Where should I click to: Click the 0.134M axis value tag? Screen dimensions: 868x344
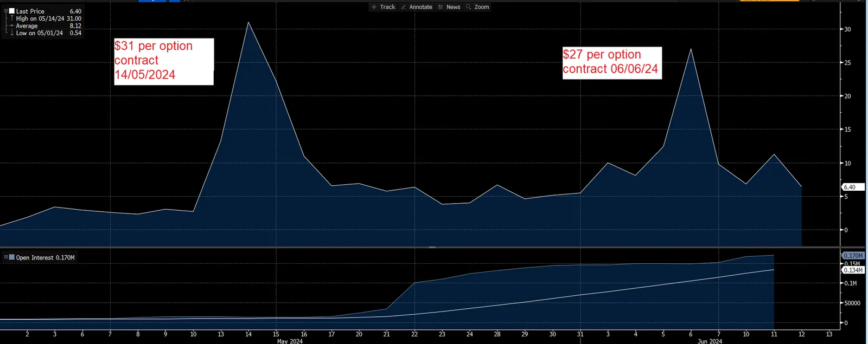click(853, 270)
